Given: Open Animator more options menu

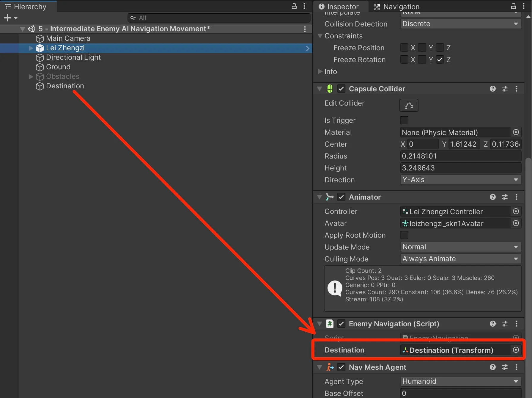Looking at the screenshot, I should click(517, 197).
